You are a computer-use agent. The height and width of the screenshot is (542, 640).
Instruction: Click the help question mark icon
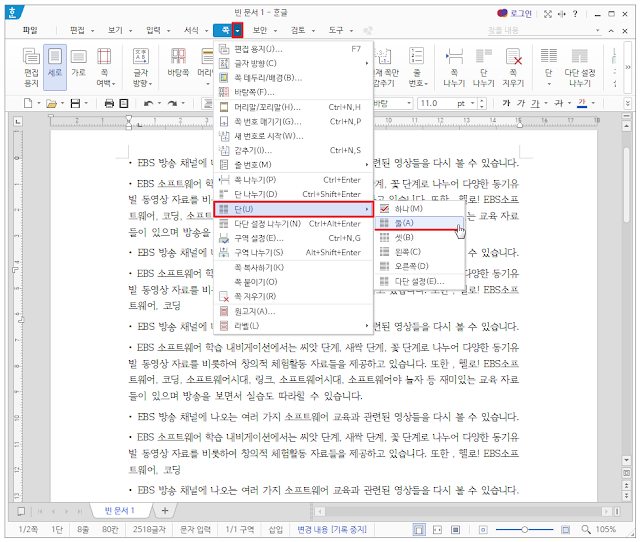pyautogui.click(x=575, y=14)
